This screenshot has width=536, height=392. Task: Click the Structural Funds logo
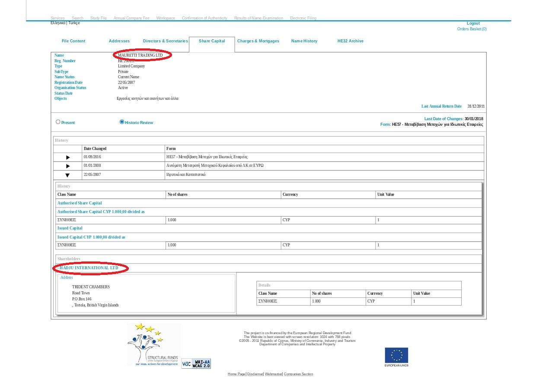[x=153, y=345]
